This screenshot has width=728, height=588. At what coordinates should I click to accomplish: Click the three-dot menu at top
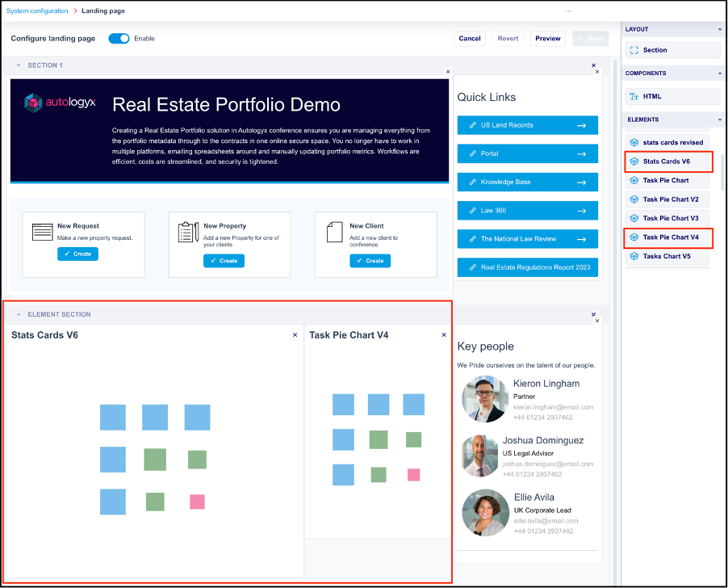[568, 10]
